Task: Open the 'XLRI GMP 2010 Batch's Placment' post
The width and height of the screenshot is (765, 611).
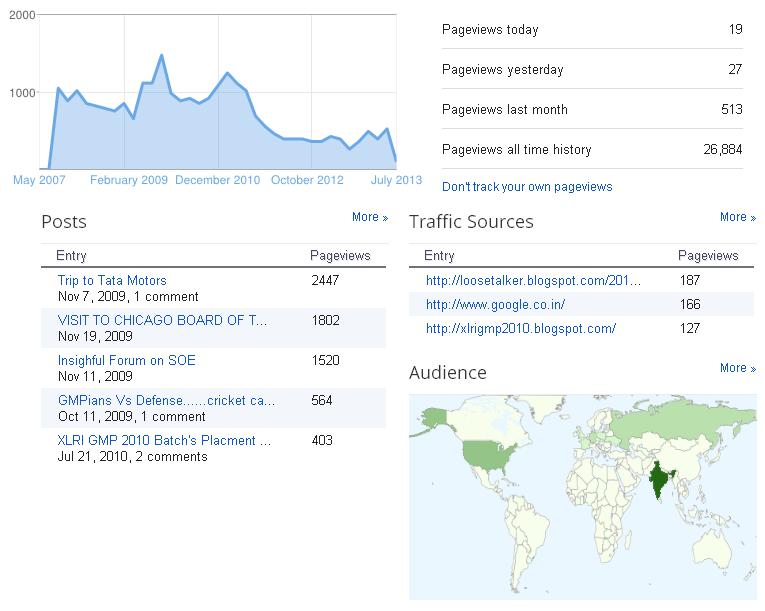Action: pos(164,440)
